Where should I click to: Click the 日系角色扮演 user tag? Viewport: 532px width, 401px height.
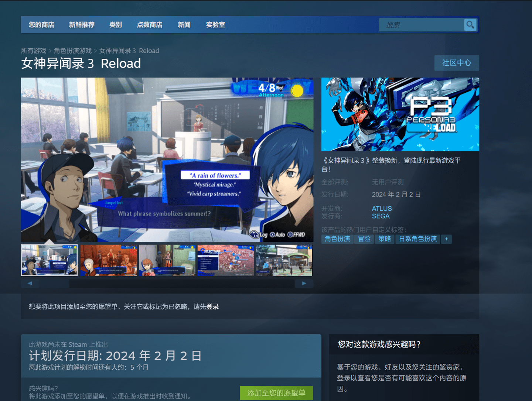[418, 239]
